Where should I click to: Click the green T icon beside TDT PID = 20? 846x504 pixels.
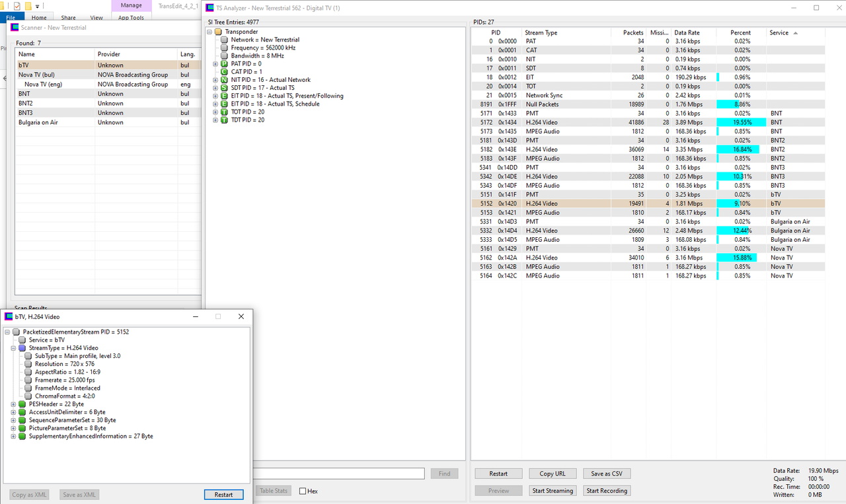pyautogui.click(x=224, y=120)
